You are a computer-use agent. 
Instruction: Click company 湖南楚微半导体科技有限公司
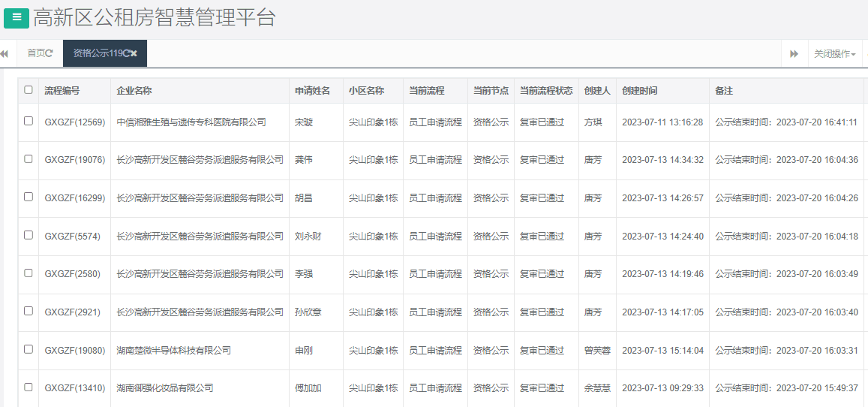pos(174,351)
